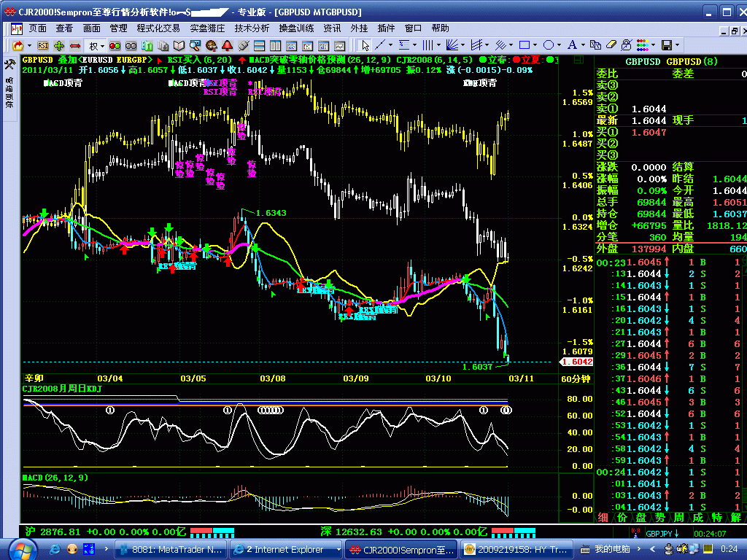Select the trend line drawing tool
This screenshot has height=560, width=747.
(380, 45)
